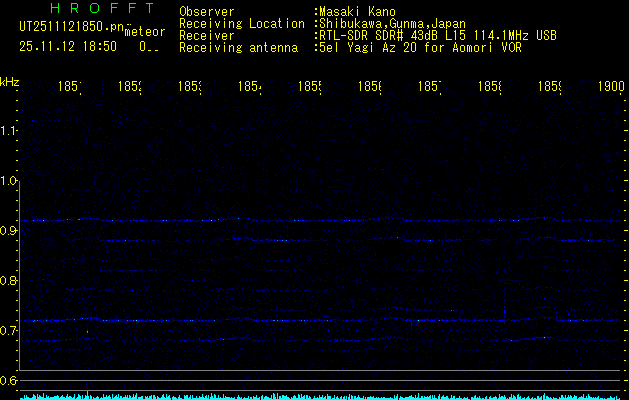Click the meteor label text
The height and width of the screenshot is (400, 629).
coord(145,32)
